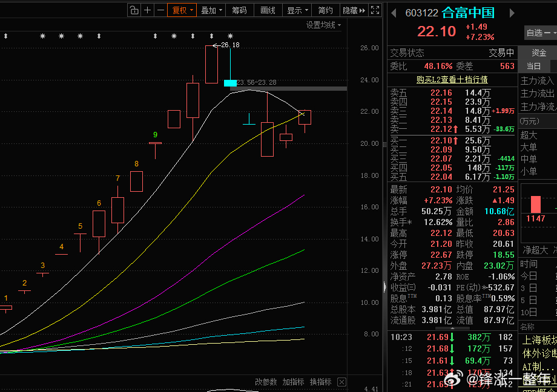Click 换指标 to change the indicator
557x392 pixels.
(x=320, y=382)
